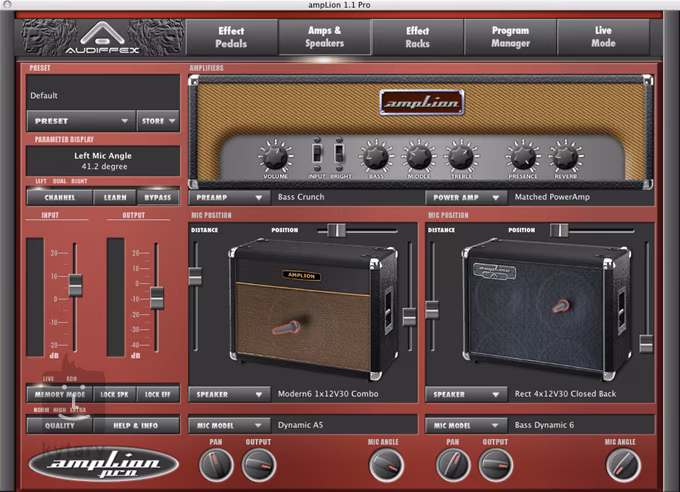Click the Treble knob on amplifier

pos(460,157)
